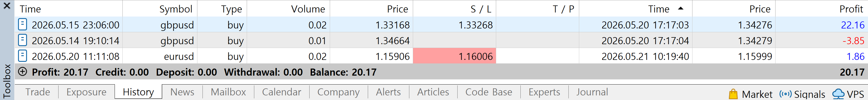Viewport: 868px width, 100px height.
Task: Click the Withdrawal: 0.00 summary text
Action: (263, 72)
